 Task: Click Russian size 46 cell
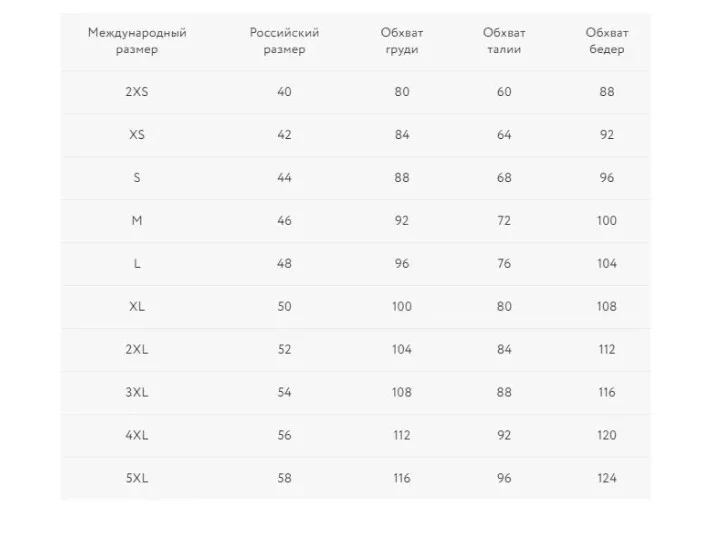[284, 221]
